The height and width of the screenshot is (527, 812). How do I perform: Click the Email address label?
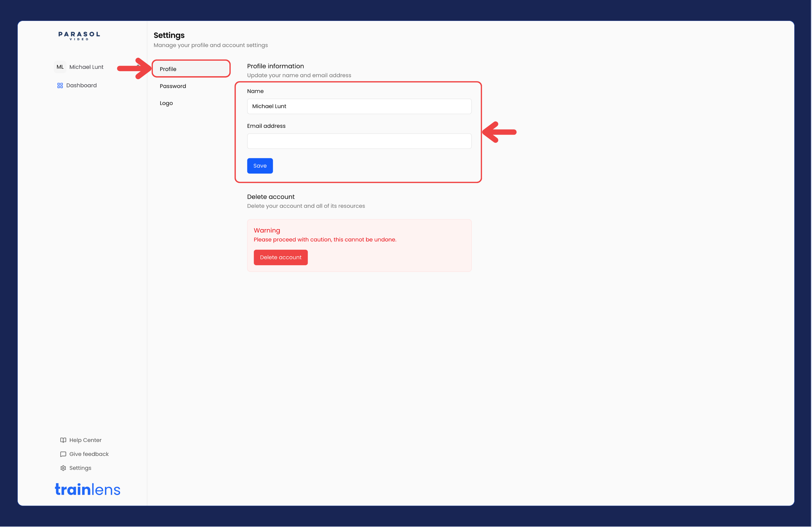coord(266,126)
